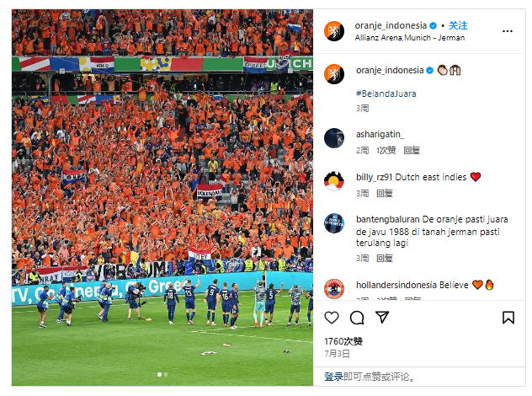This screenshot has width=532, height=396.
Task: View likes on asharigatin_'s comment
Action: tap(386, 151)
